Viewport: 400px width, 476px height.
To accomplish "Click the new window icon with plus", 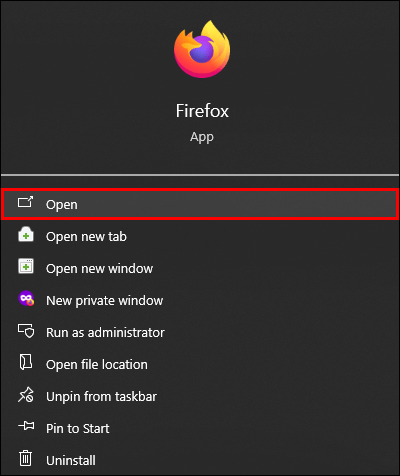I will (26, 266).
